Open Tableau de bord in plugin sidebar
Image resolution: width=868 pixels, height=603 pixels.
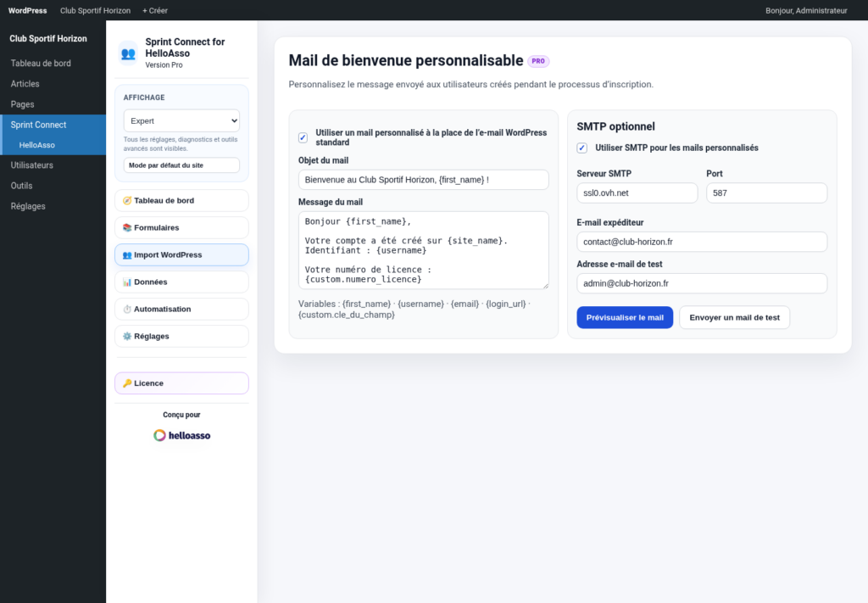pyautogui.click(x=181, y=200)
